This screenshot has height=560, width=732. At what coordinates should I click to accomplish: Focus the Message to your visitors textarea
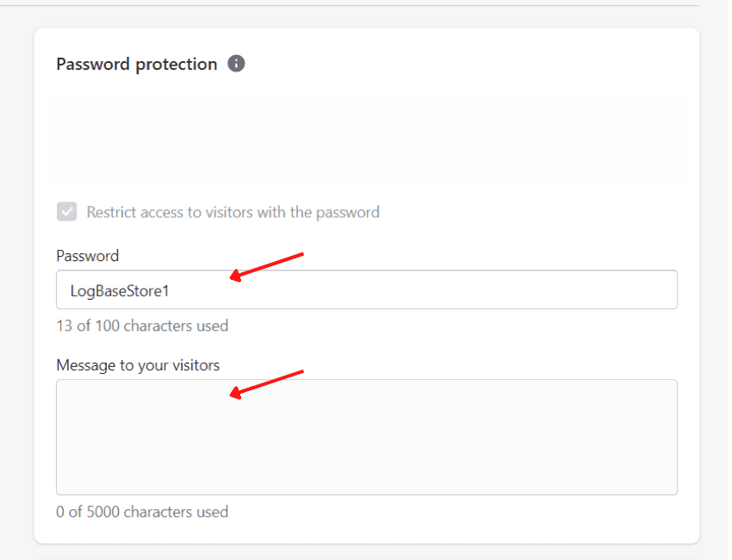click(x=366, y=437)
